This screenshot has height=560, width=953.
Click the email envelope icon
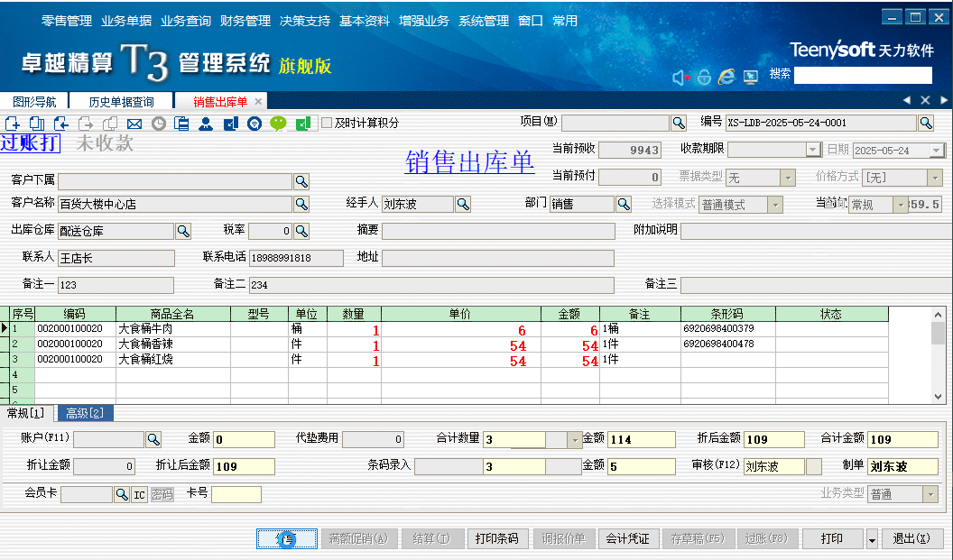click(x=134, y=123)
